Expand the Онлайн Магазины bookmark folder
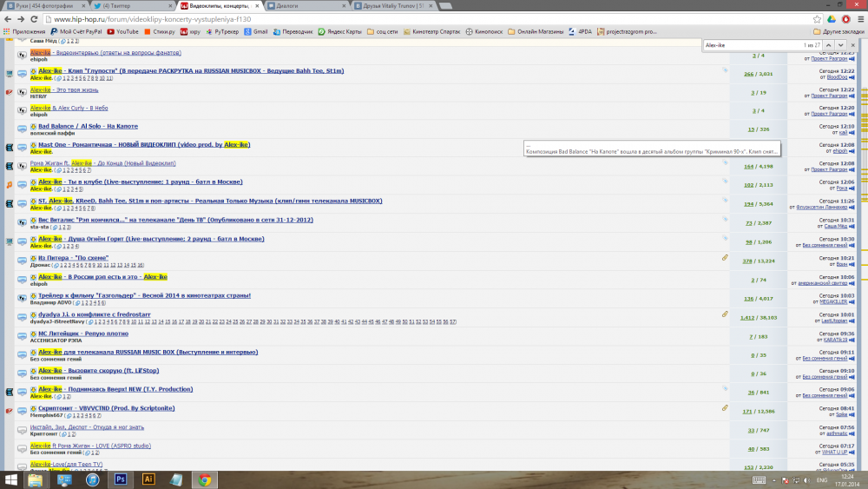The height and width of the screenshot is (489, 868). 536,31
